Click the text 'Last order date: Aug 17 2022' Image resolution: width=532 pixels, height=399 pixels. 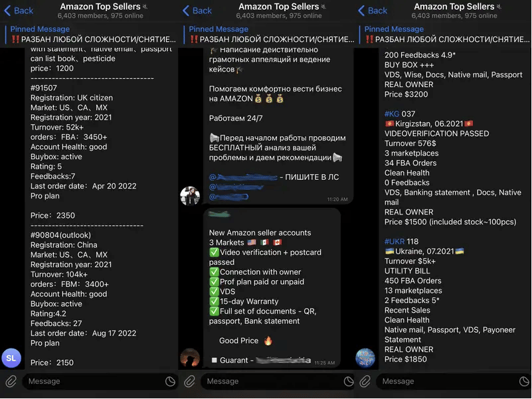[x=83, y=333]
